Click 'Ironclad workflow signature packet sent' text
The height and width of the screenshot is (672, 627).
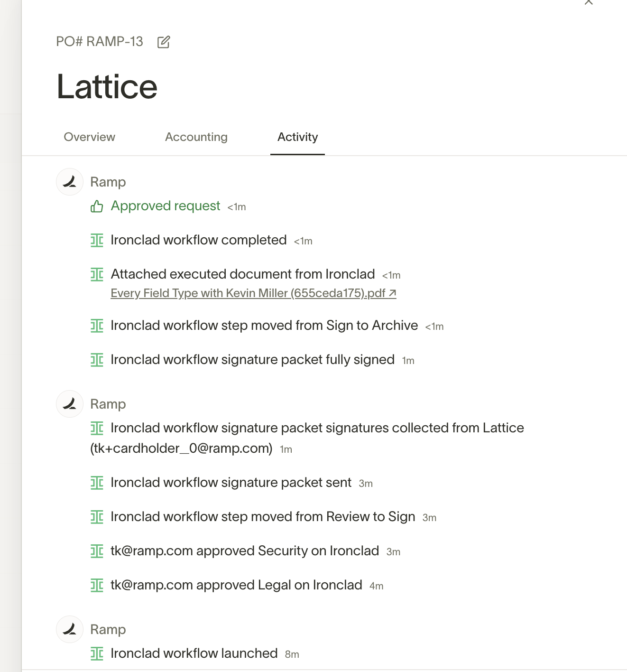point(231,483)
